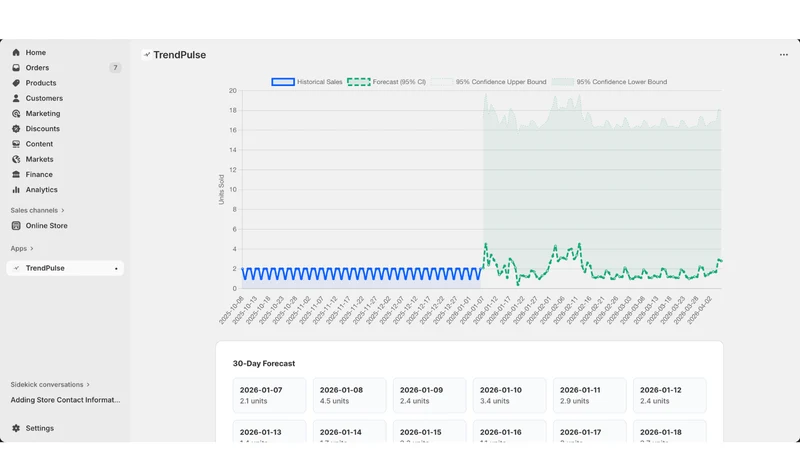Image resolution: width=800 pixels, height=450 pixels.
Task: Open the Adding Store Contact Information conversation
Action: (65, 400)
